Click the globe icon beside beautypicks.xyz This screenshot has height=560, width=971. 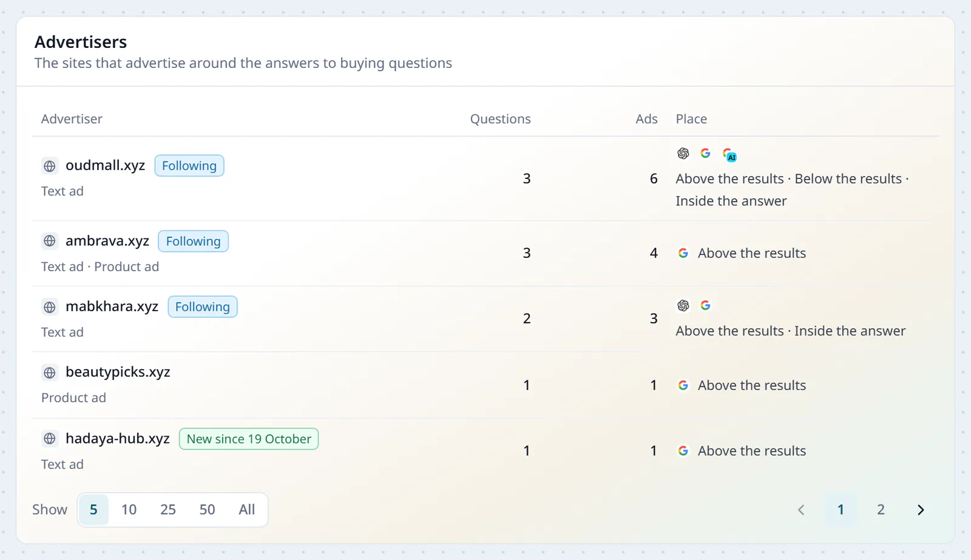click(50, 373)
